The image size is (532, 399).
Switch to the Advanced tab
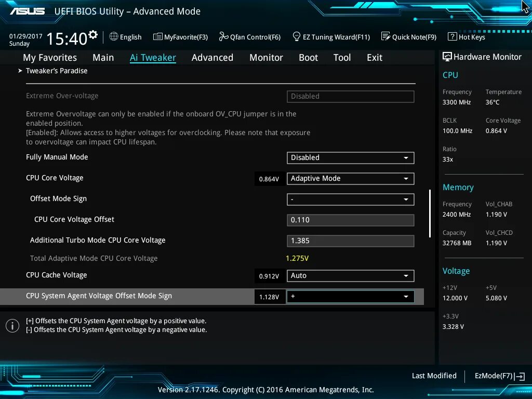pyautogui.click(x=212, y=58)
